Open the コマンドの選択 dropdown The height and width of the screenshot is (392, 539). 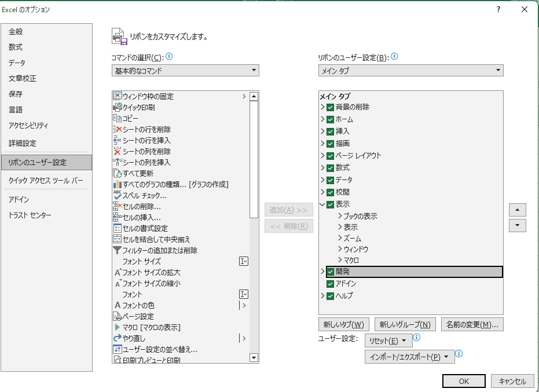coord(185,71)
